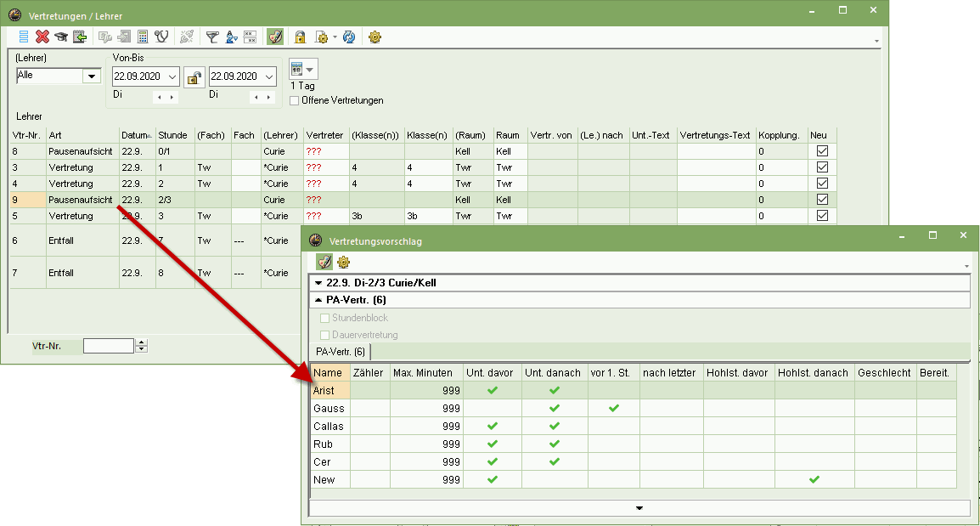The width and height of the screenshot is (980, 526).
Task: Increase the Vtr-Nr. spinner value
Action: (141, 342)
